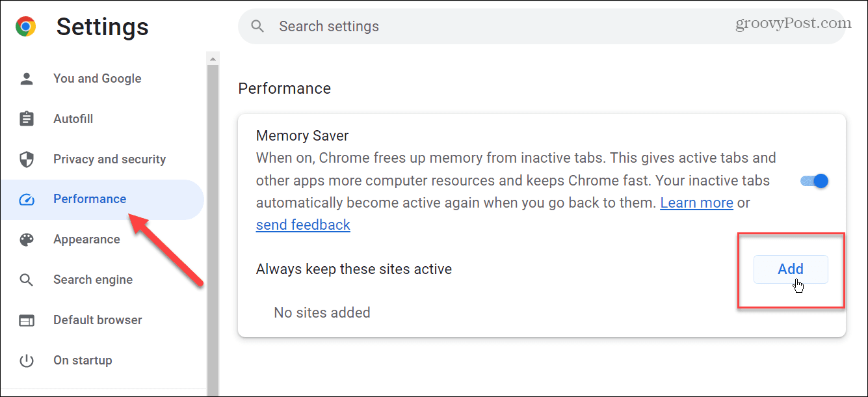Click the Default browser window icon
Screen dimensions: 868x397
27,320
